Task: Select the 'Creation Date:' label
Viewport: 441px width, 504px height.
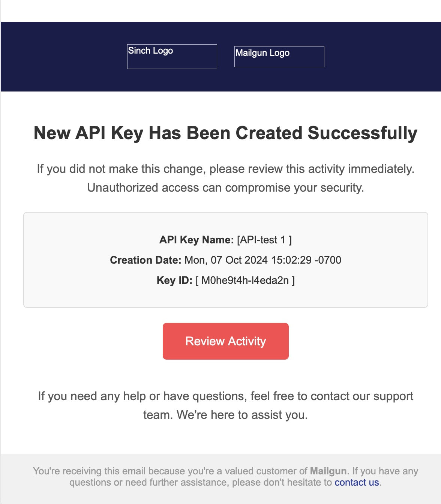Action: (145, 260)
